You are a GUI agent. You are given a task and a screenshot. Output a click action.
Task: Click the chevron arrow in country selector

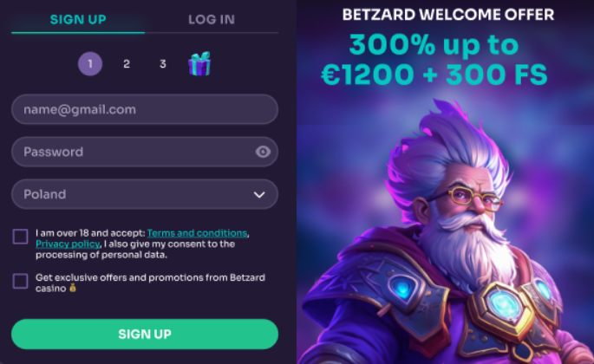(x=259, y=195)
